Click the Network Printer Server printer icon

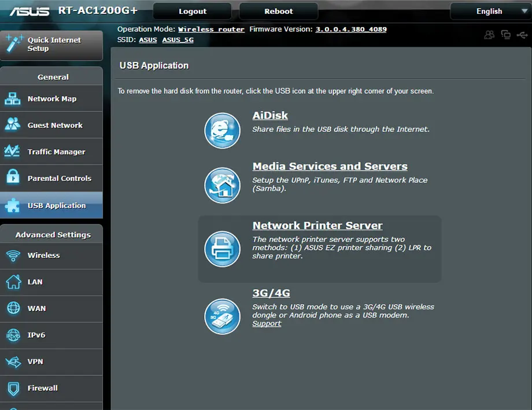click(222, 249)
